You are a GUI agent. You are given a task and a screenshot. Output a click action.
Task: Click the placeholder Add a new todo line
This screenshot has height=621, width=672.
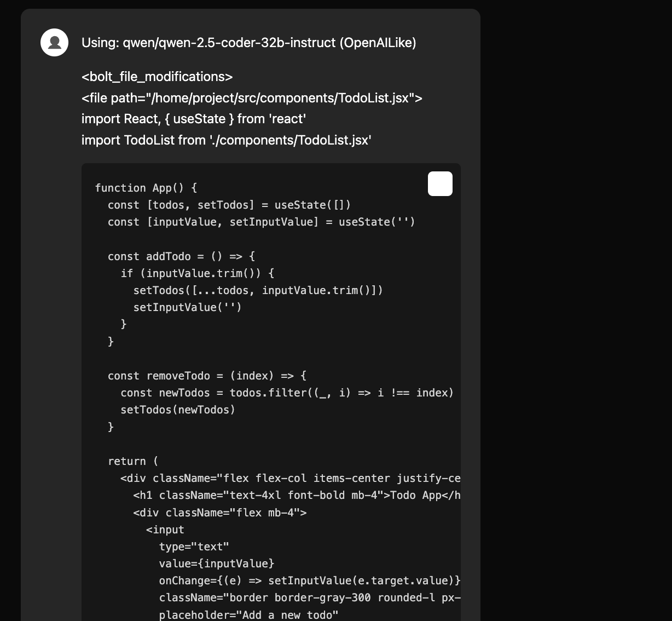248,615
